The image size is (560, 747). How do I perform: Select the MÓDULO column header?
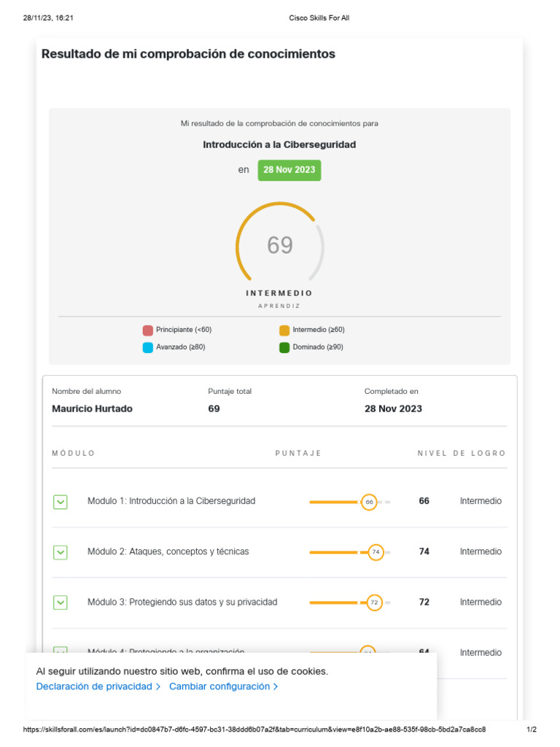[74, 453]
